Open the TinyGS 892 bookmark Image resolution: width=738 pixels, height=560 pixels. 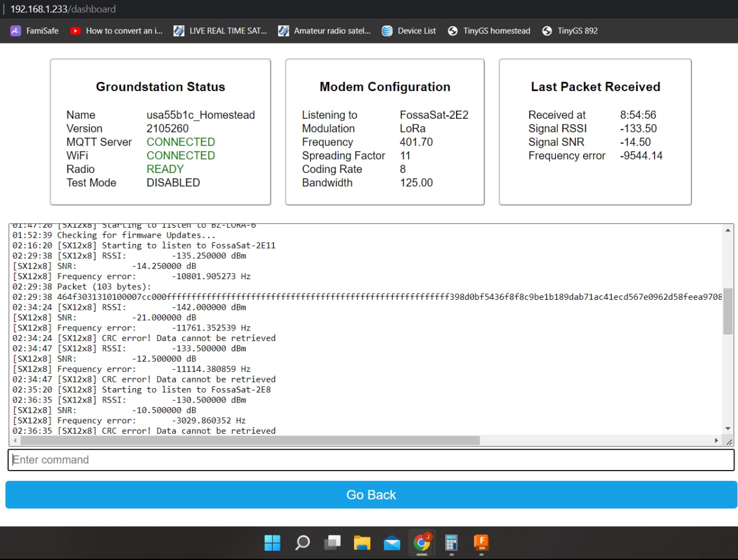[570, 31]
